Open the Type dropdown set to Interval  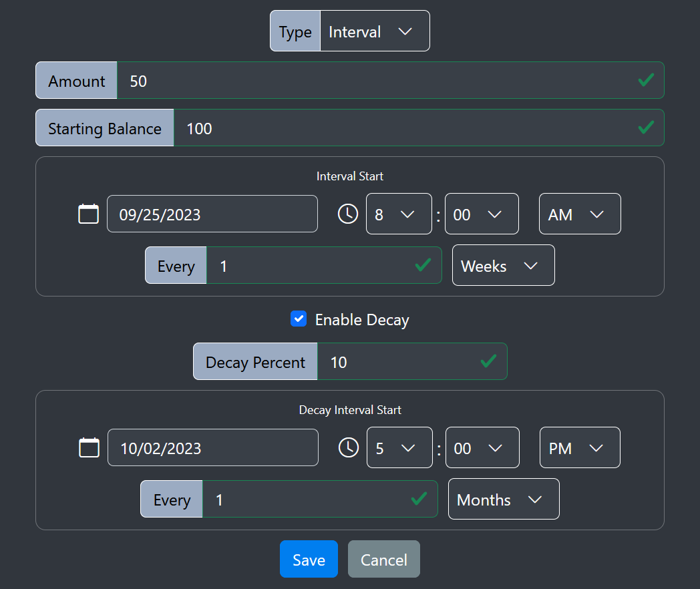(375, 31)
